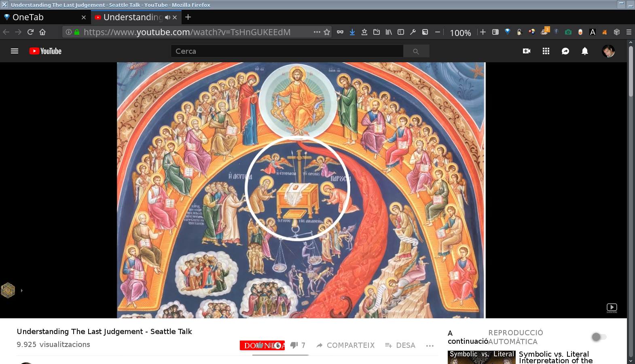Open Symbolic vs. Literal Interpretation title link

(x=556, y=357)
